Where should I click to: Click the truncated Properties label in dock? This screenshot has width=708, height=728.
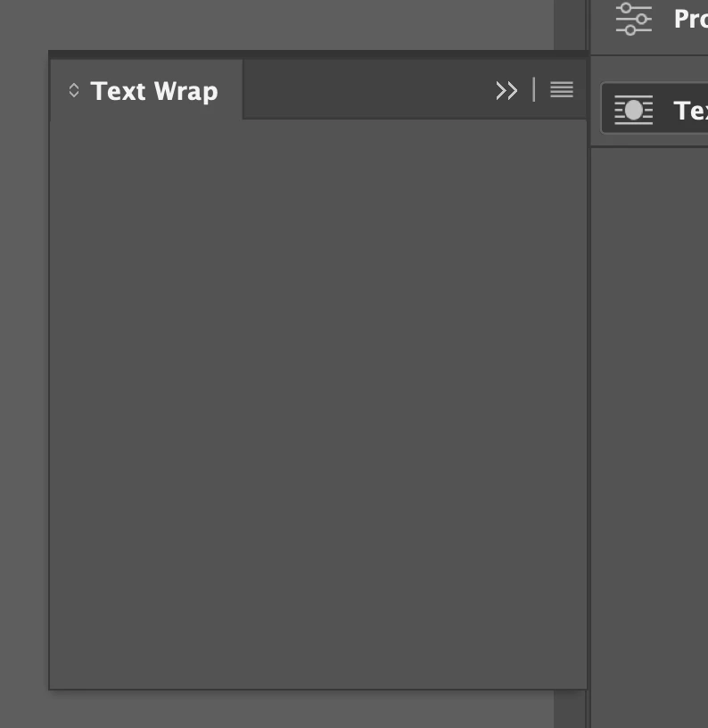(x=691, y=19)
